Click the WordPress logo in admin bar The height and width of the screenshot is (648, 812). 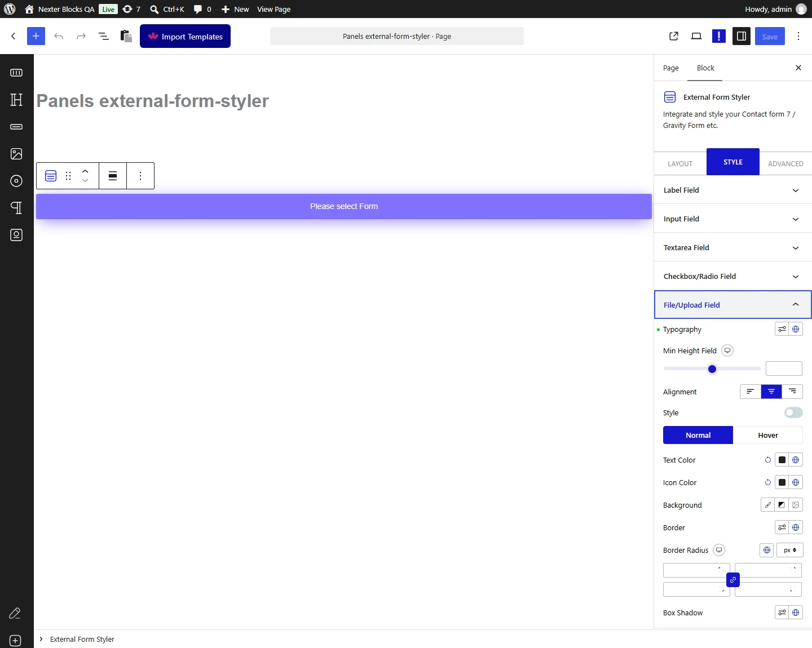[x=10, y=9]
